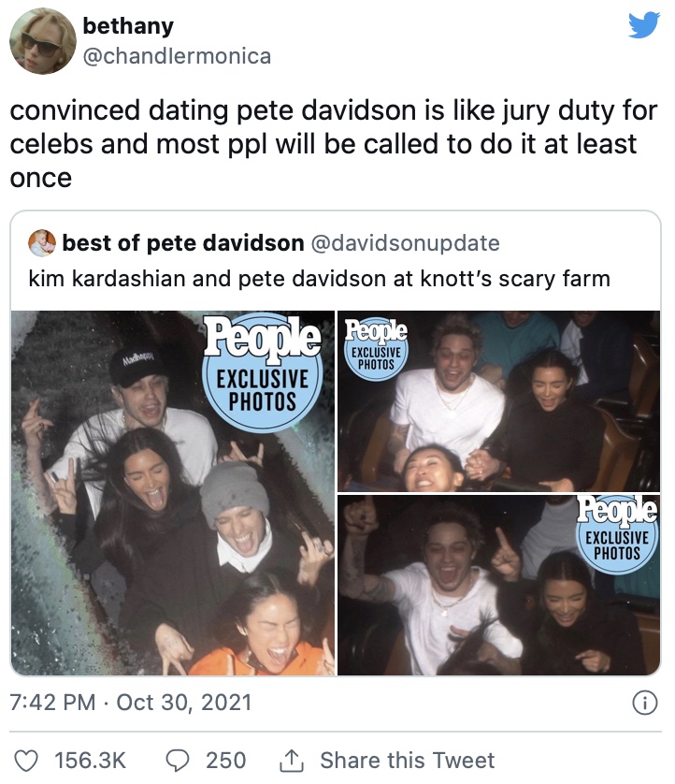Click the main tweet text about jury duty

(334, 144)
